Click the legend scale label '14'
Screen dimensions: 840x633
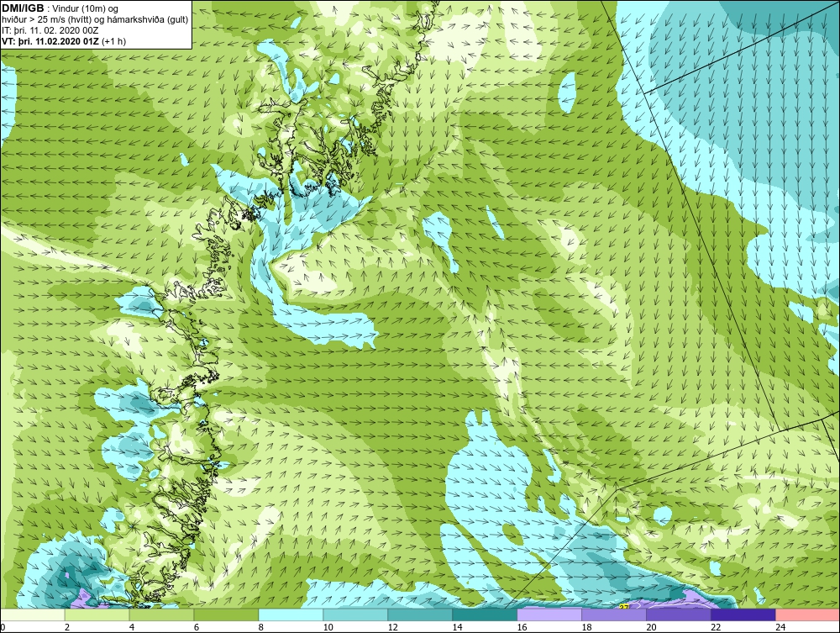click(458, 627)
